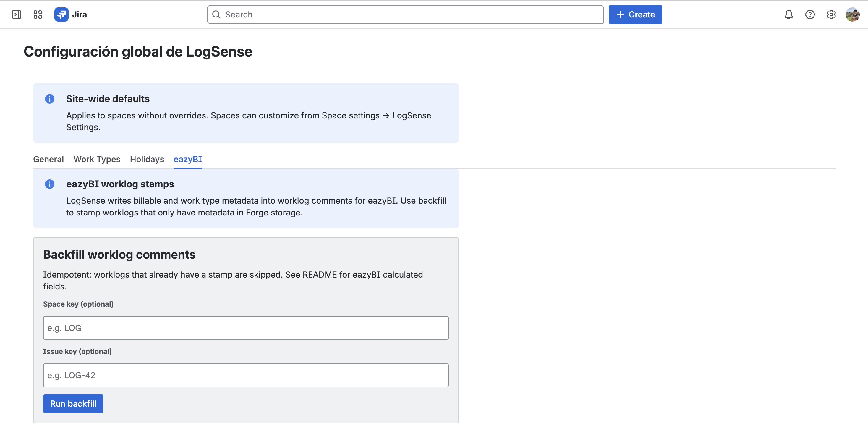Image resolution: width=868 pixels, height=441 pixels.
Task: Click the Create button
Action: pos(635,15)
